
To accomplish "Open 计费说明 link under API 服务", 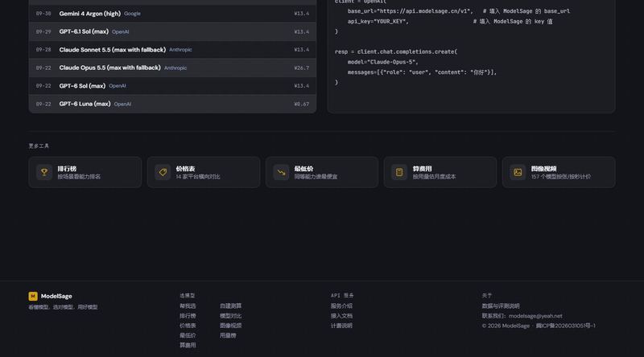I will click(x=341, y=326).
